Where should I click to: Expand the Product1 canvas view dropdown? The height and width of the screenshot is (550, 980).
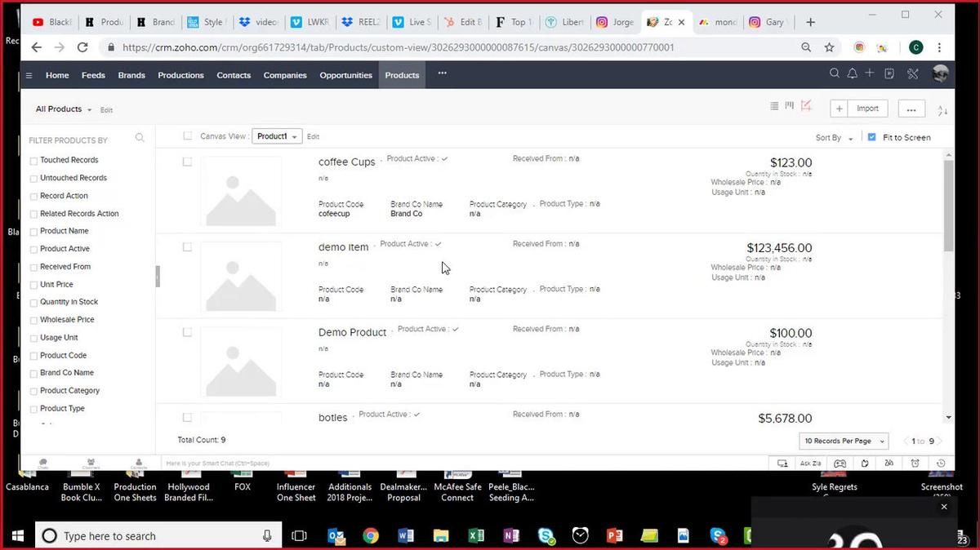[277, 136]
